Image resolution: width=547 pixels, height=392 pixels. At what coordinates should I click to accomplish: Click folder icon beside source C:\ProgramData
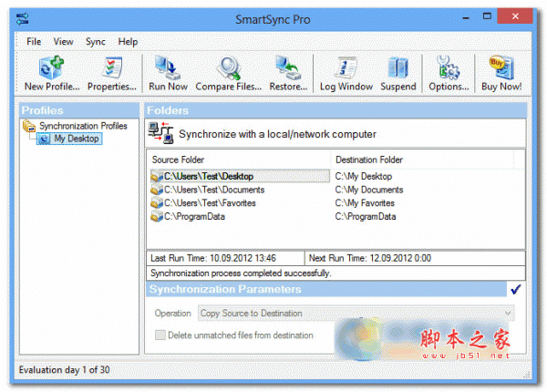157,217
